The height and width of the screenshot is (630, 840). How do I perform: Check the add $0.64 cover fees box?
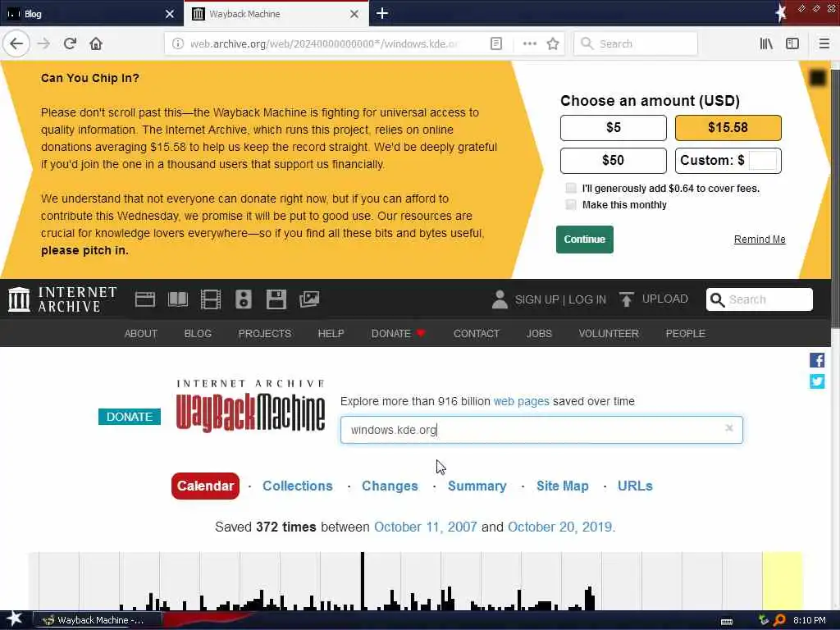pyautogui.click(x=571, y=188)
